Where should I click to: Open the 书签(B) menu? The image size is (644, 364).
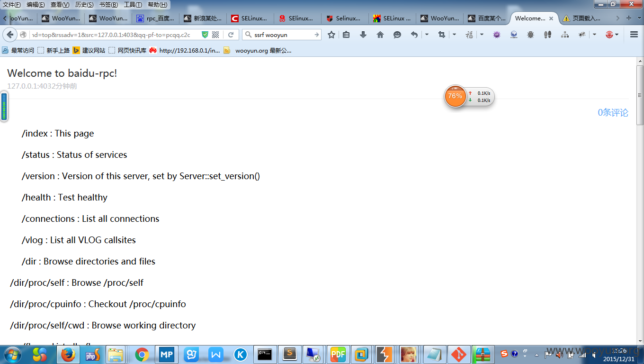(x=108, y=5)
